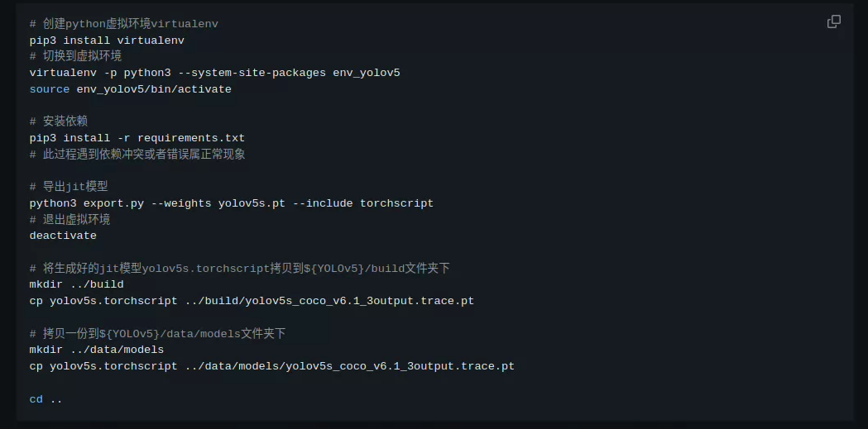Click the 'mkdir ../data/models' line

(x=97, y=350)
